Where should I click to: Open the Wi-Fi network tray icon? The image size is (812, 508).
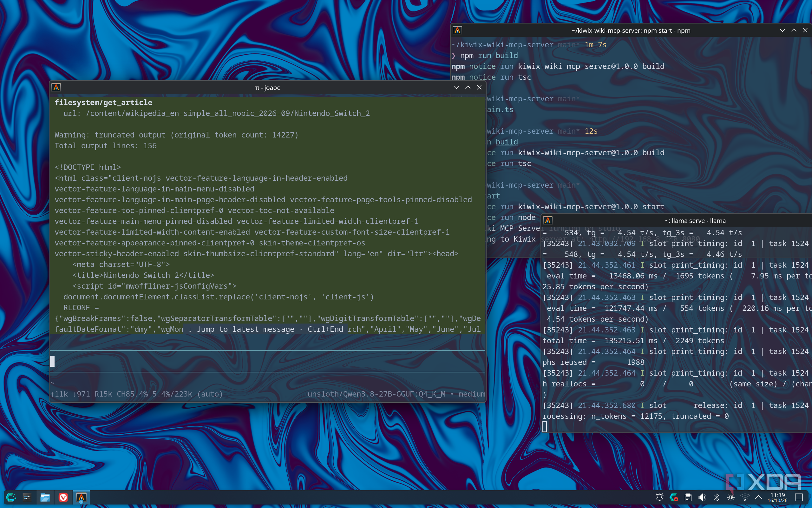point(745,497)
